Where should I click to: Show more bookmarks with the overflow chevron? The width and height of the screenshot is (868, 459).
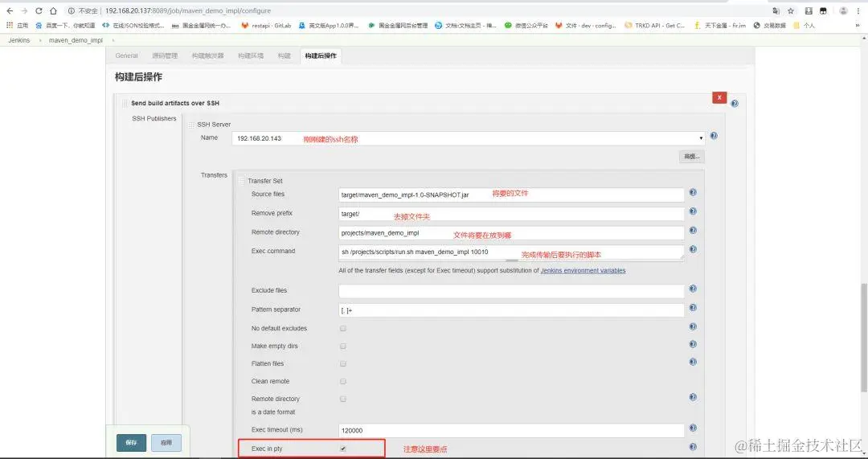pyautogui.click(x=858, y=26)
